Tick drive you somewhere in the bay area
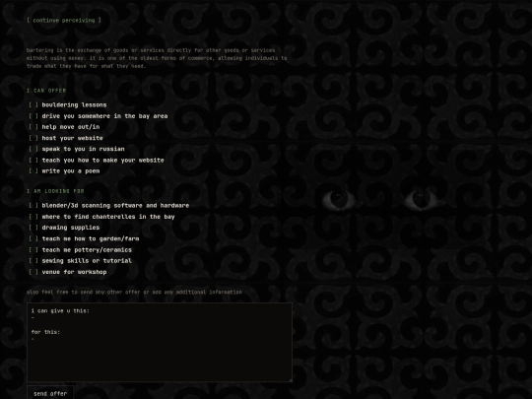Viewport: 532px width, 399px height. click(x=33, y=116)
